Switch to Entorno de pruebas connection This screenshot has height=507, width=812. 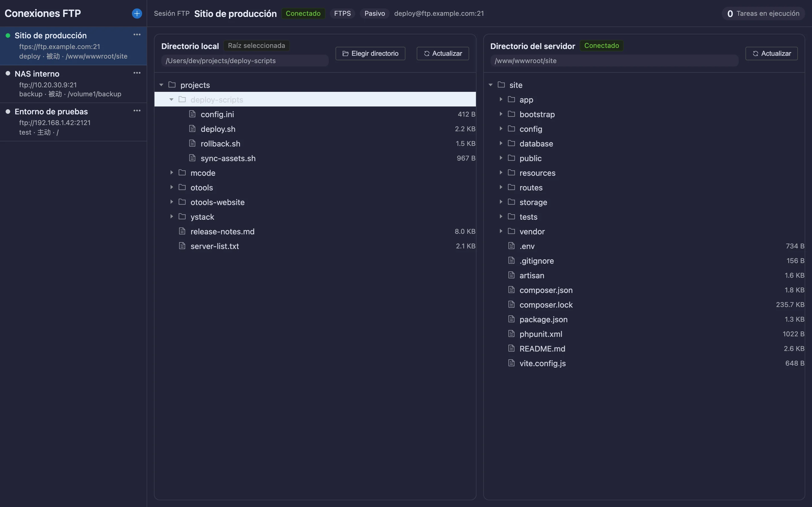(73, 122)
